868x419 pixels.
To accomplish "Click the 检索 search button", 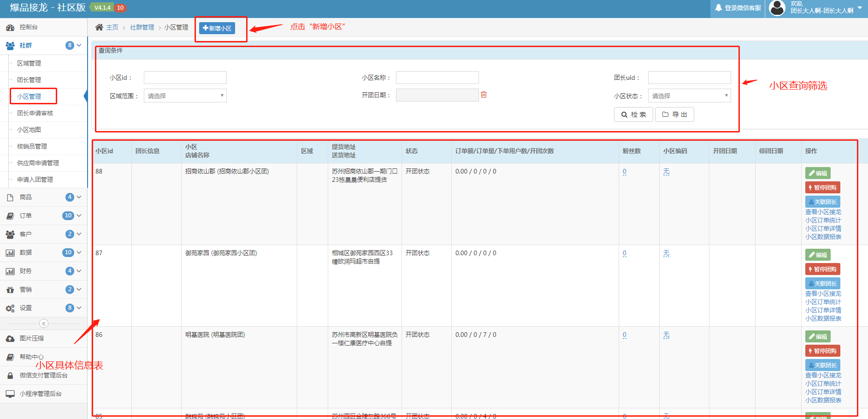I will (633, 114).
